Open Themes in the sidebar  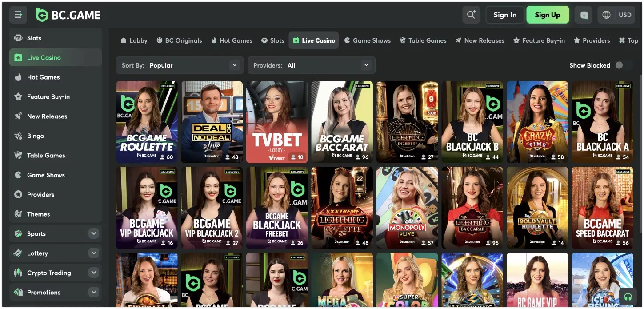[x=56, y=214]
